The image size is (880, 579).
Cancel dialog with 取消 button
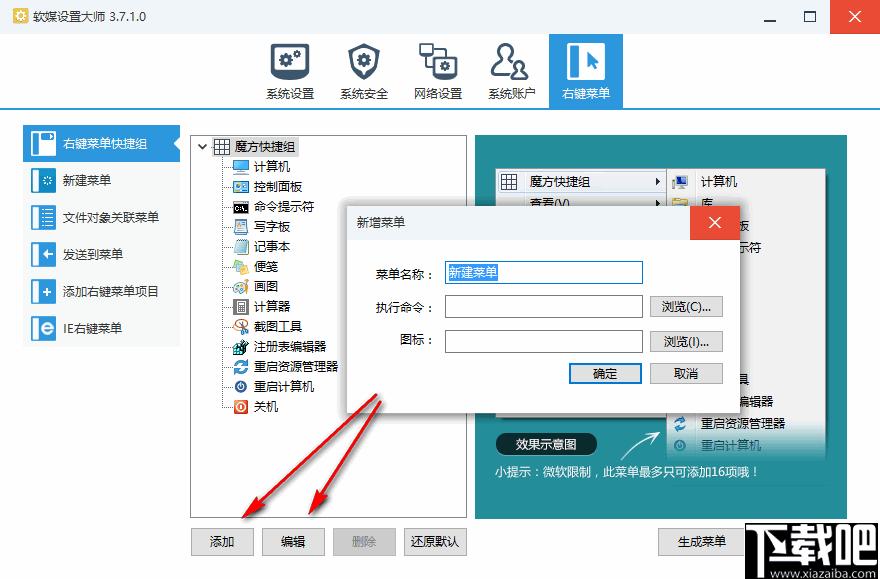[x=686, y=374]
